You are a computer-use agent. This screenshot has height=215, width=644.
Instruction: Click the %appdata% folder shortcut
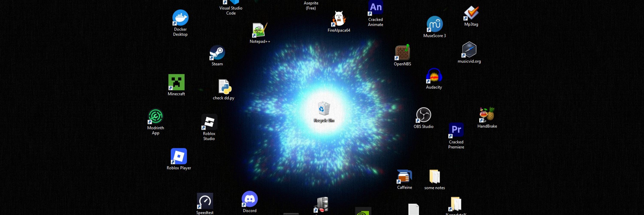point(456,204)
